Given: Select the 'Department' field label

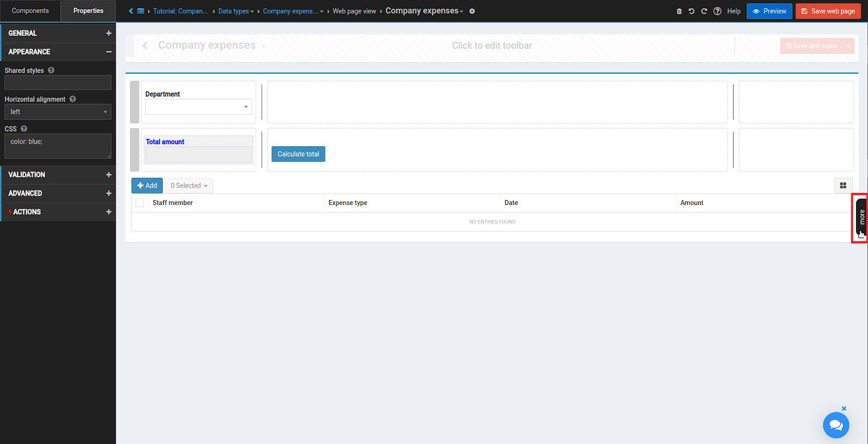Looking at the screenshot, I should [162, 94].
